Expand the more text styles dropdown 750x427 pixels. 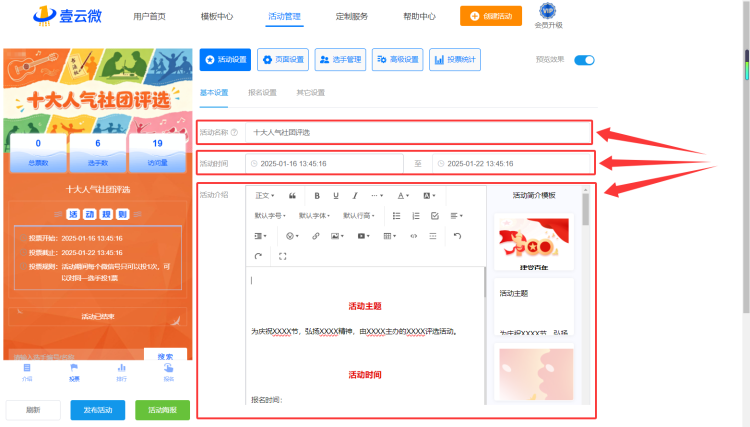pos(377,196)
